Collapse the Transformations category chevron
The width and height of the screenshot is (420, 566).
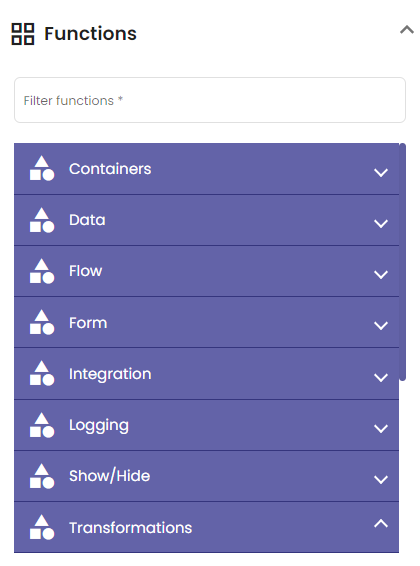[x=381, y=523]
